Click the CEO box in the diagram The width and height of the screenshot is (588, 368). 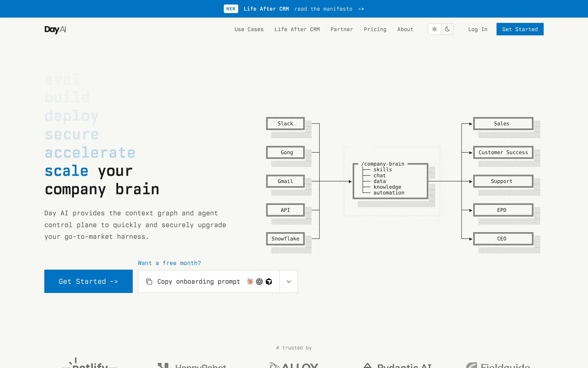[x=503, y=239]
